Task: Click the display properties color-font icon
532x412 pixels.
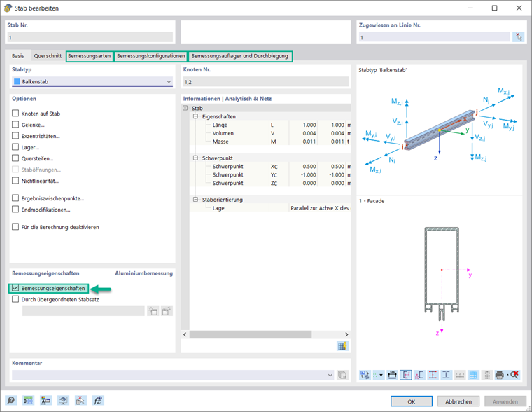Action: coord(45,401)
